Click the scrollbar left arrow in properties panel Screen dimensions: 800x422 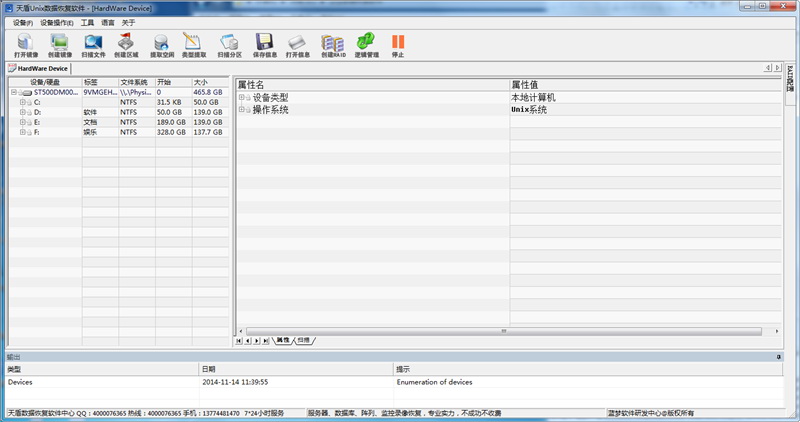point(241,331)
